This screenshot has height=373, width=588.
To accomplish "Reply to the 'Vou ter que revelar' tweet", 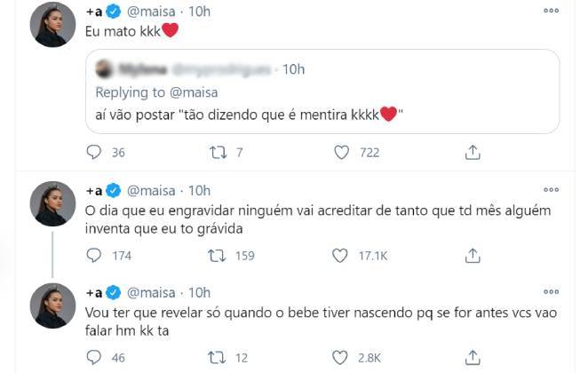I will pos(94,358).
